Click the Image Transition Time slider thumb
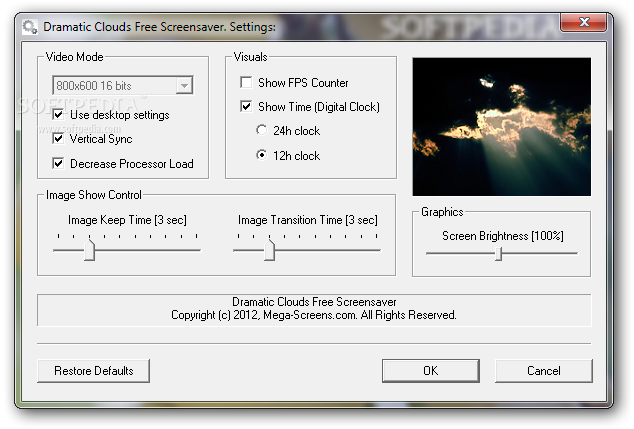 (x=269, y=249)
